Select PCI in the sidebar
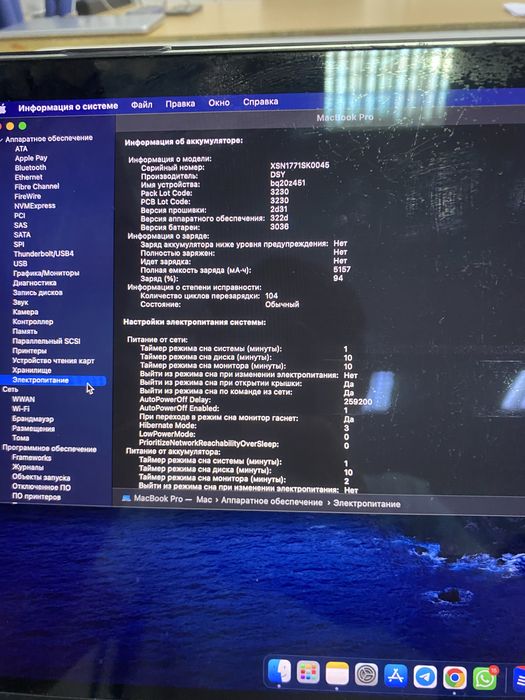 pyautogui.click(x=20, y=216)
